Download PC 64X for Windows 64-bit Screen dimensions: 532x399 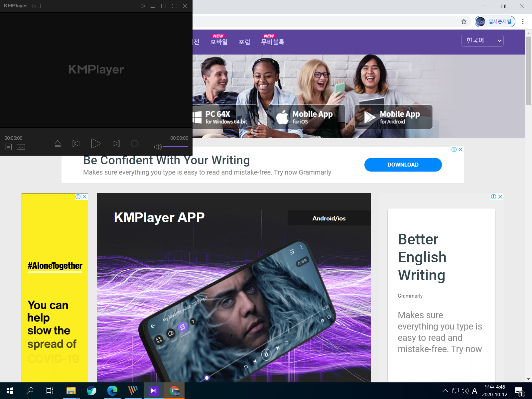(225, 117)
